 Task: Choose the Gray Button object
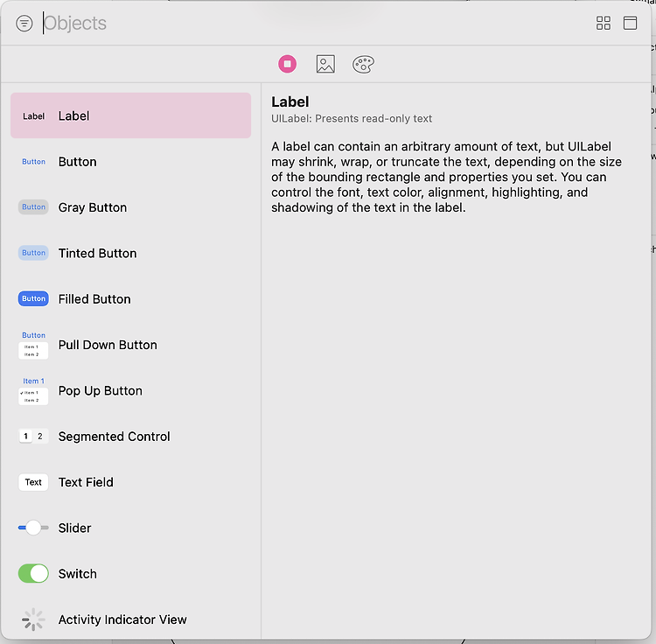pyautogui.click(x=130, y=207)
